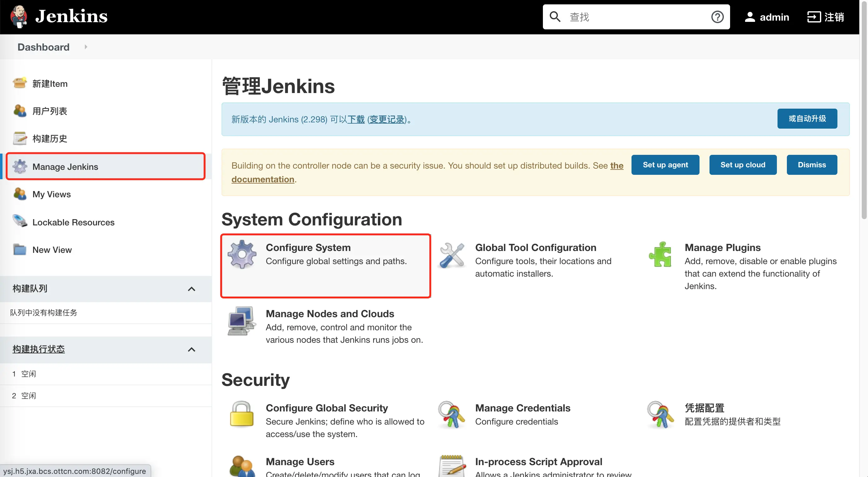Click the page vertical scrollbar
This screenshot has width=868, height=477.
pos(864,110)
